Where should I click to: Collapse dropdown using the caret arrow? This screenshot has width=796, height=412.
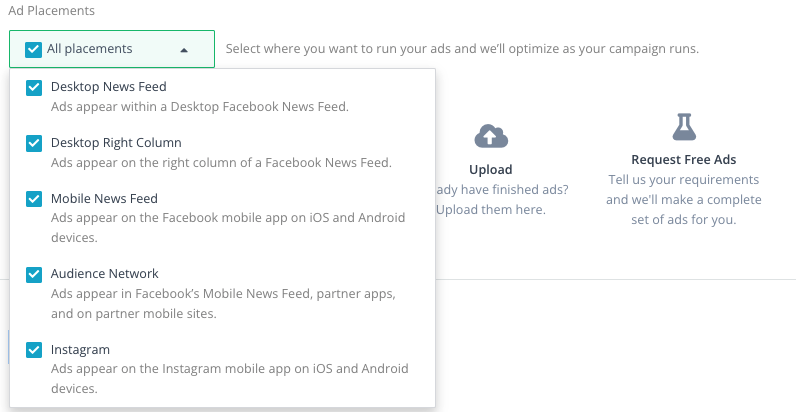coord(184,50)
